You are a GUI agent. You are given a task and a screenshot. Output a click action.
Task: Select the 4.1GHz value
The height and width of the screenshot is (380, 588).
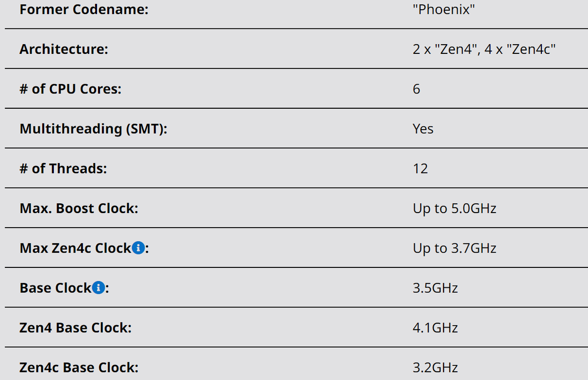click(436, 328)
